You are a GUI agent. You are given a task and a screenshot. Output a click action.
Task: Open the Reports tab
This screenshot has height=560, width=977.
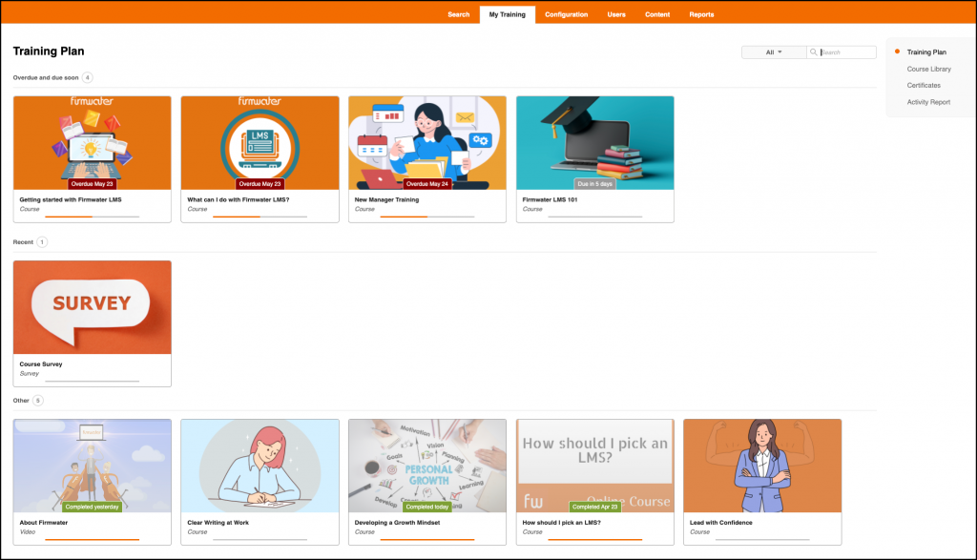point(701,14)
